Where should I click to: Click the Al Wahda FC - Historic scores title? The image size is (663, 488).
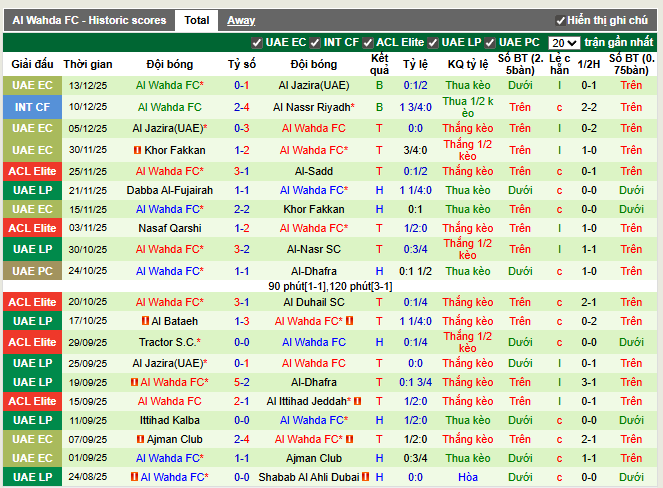pyautogui.click(x=89, y=20)
